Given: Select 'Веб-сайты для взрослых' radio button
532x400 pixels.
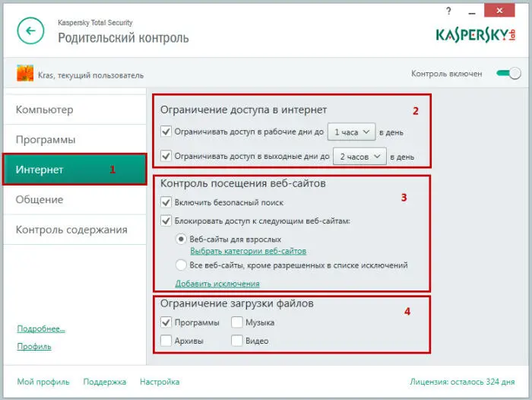Looking at the screenshot, I should (181, 239).
